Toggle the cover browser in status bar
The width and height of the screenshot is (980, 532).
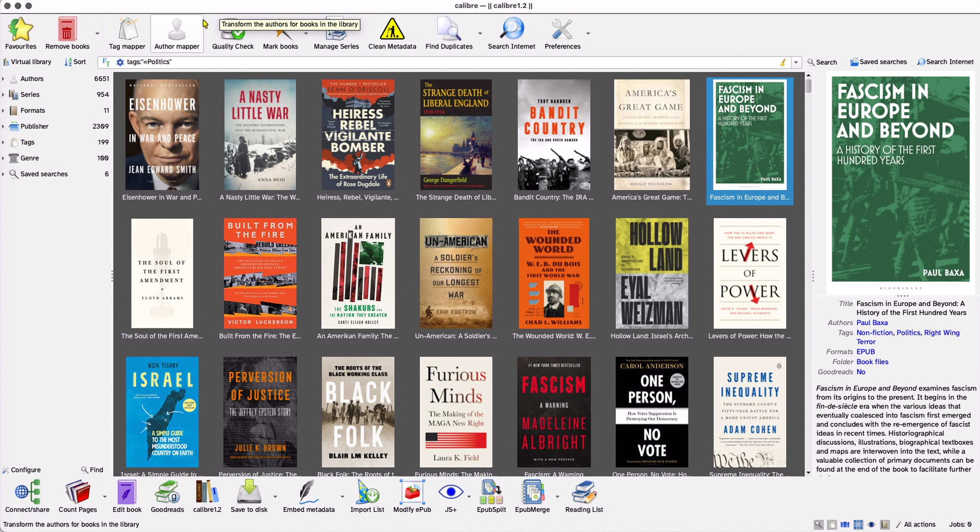[845, 524]
